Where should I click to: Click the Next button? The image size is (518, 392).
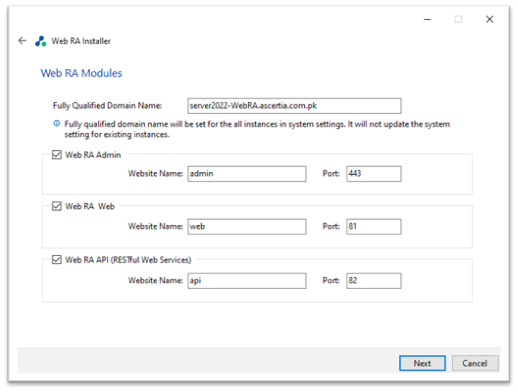click(422, 363)
